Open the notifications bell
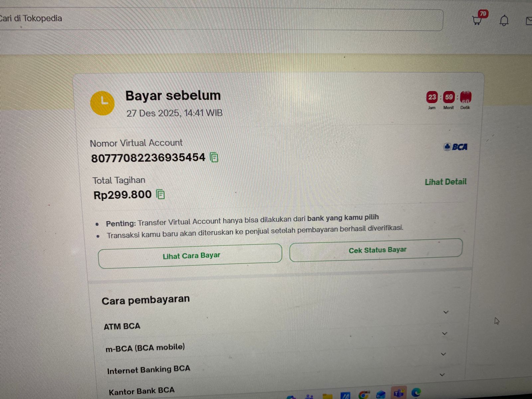 tap(504, 21)
